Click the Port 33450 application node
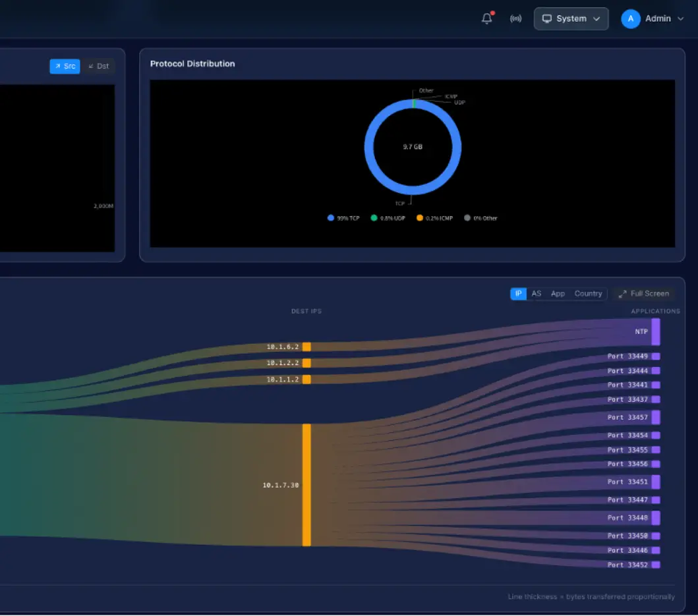The width and height of the screenshot is (698, 616). (655, 536)
